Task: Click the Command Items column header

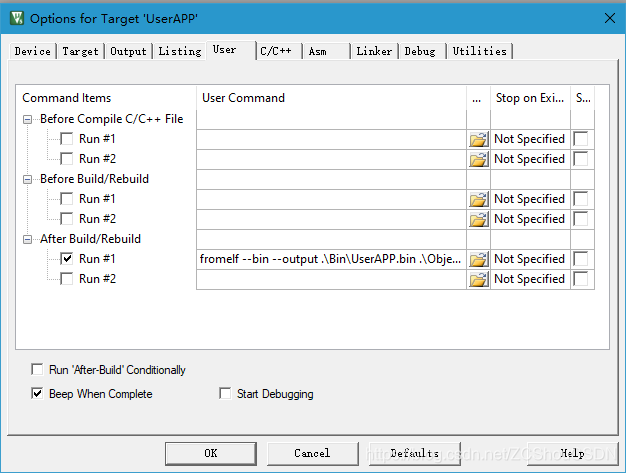Action: [x=106, y=98]
